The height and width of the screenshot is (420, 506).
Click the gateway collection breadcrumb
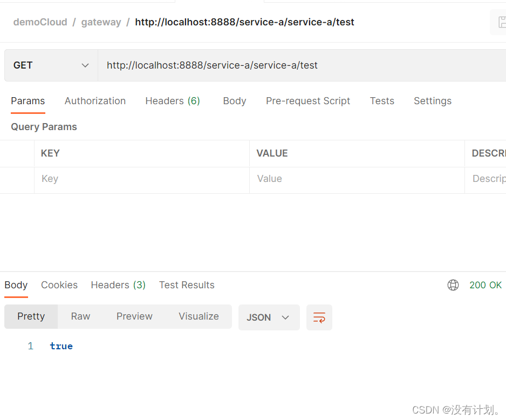coord(101,22)
